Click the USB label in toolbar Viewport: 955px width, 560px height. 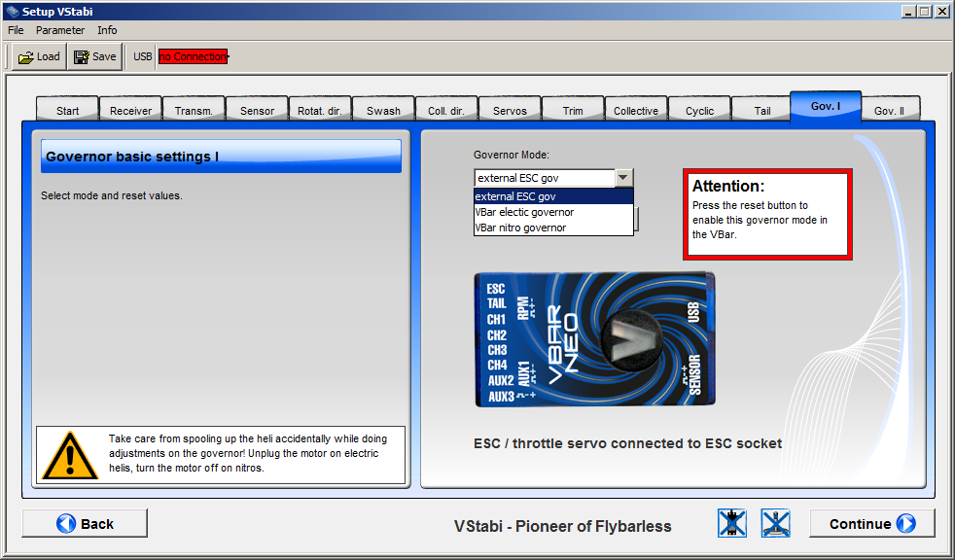point(143,56)
